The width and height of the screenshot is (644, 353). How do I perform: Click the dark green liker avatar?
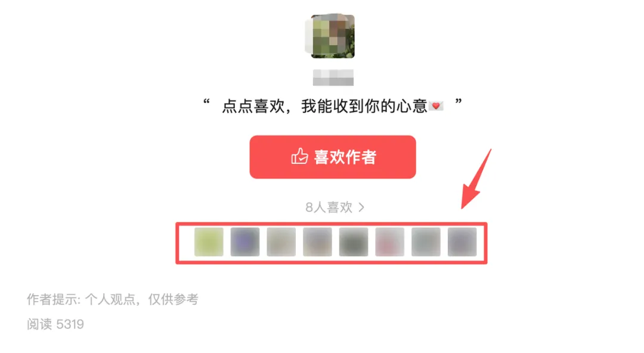coord(354,242)
